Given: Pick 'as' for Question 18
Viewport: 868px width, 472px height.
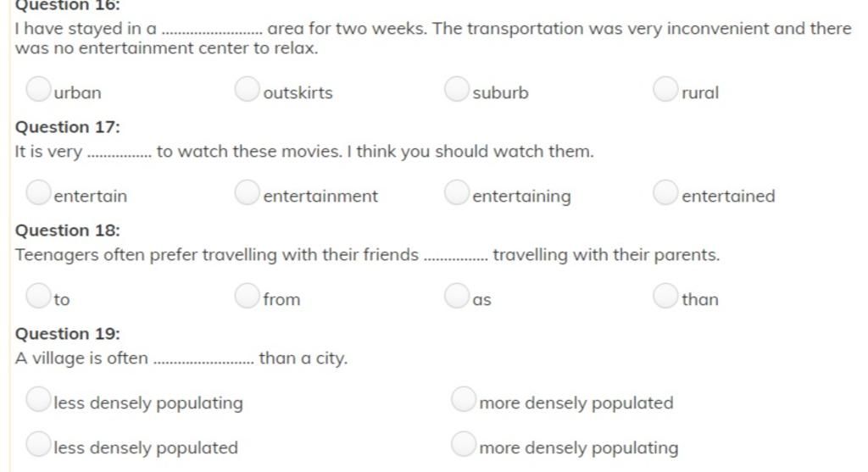Looking at the screenshot, I should [457, 296].
